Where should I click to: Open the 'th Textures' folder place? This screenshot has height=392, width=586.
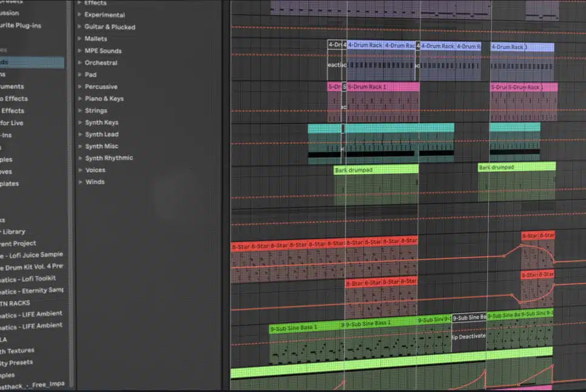(17, 351)
